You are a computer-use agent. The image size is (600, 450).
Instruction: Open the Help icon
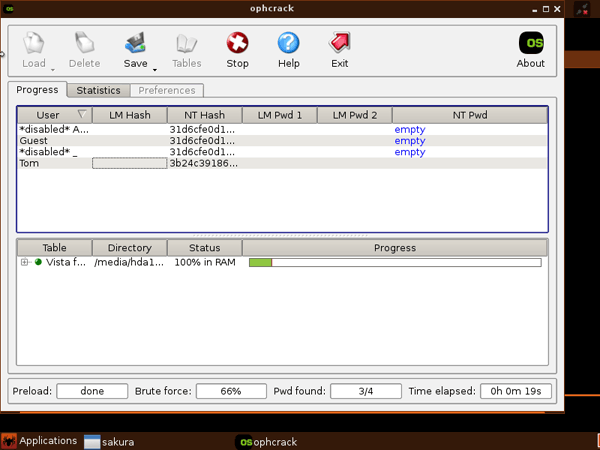tap(288, 48)
